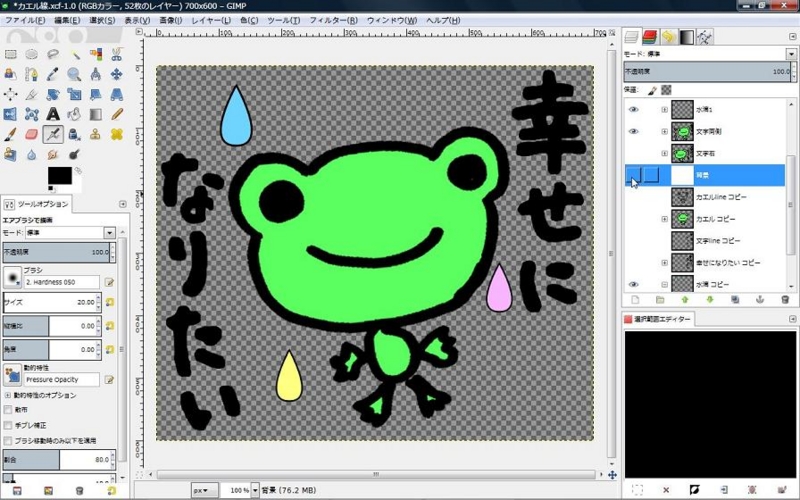The height and width of the screenshot is (500, 800).
Task: Toggle lock alpha channel checkerboard icon
Action: click(666, 90)
